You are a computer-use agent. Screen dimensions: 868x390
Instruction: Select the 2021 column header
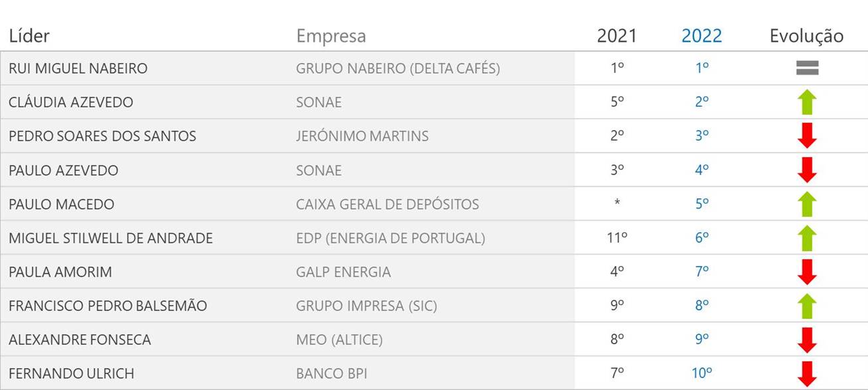click(616, 36)
